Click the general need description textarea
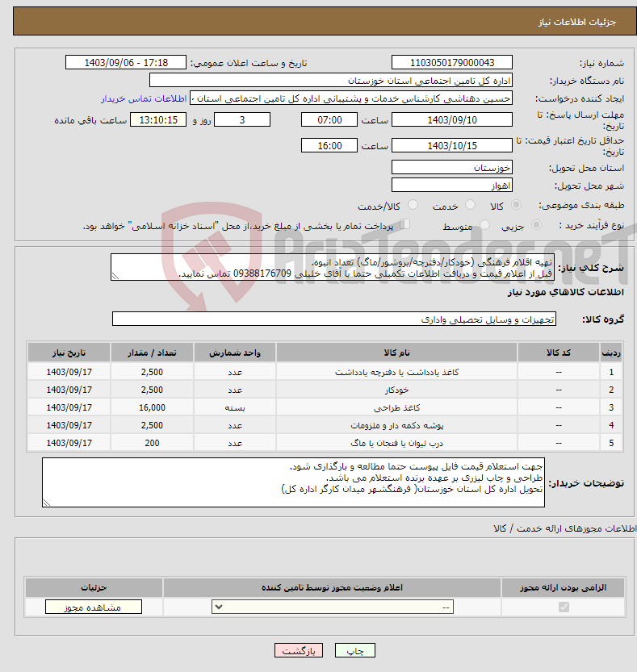 pos(333,267)
